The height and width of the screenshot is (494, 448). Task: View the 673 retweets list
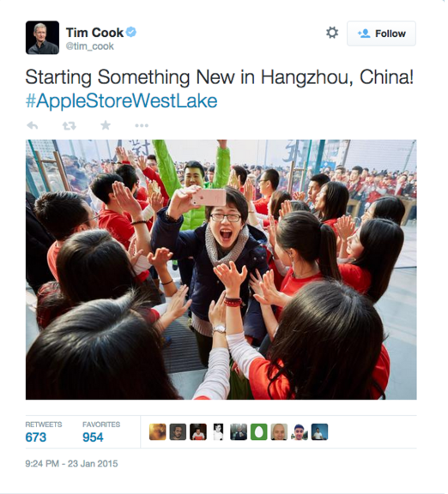[x=44, y=432]
